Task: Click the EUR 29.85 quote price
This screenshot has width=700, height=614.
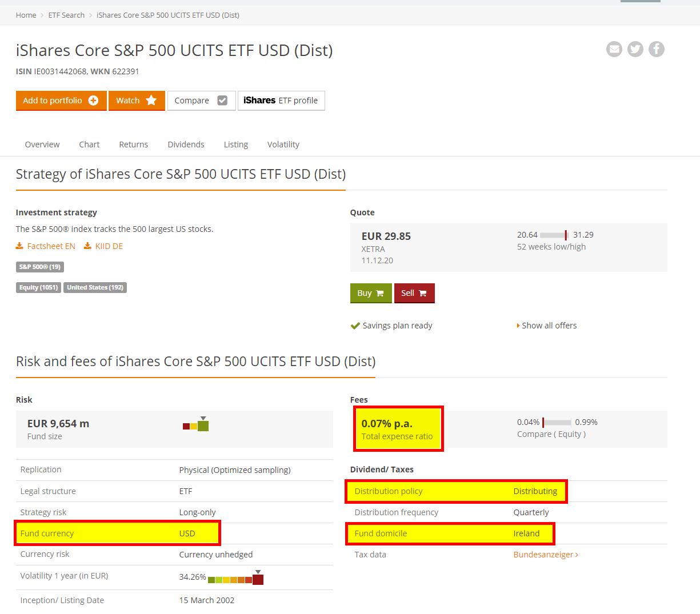Action: [386, 236]
